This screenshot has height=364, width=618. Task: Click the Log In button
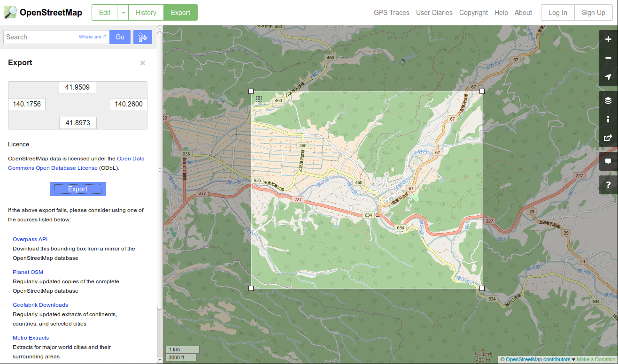[x=558, y=13]
